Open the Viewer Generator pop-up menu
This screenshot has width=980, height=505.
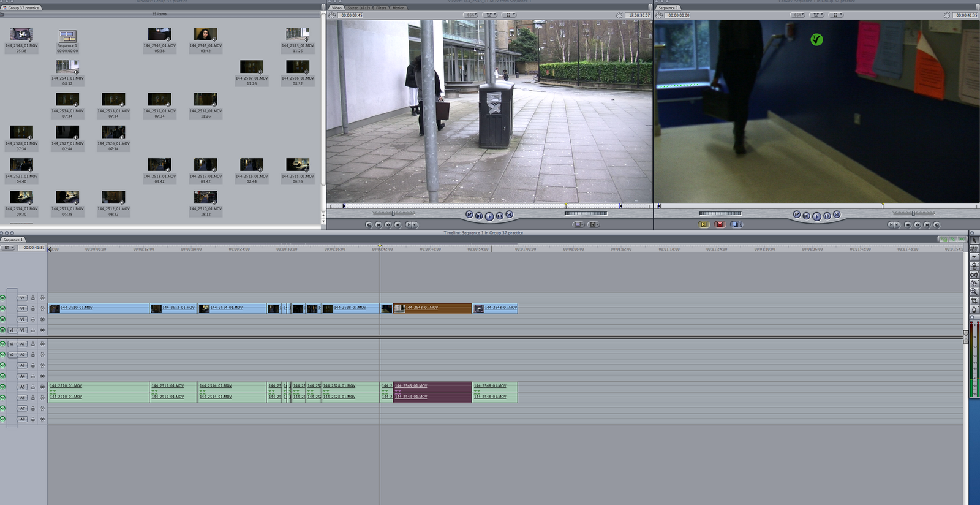[593, 224]
